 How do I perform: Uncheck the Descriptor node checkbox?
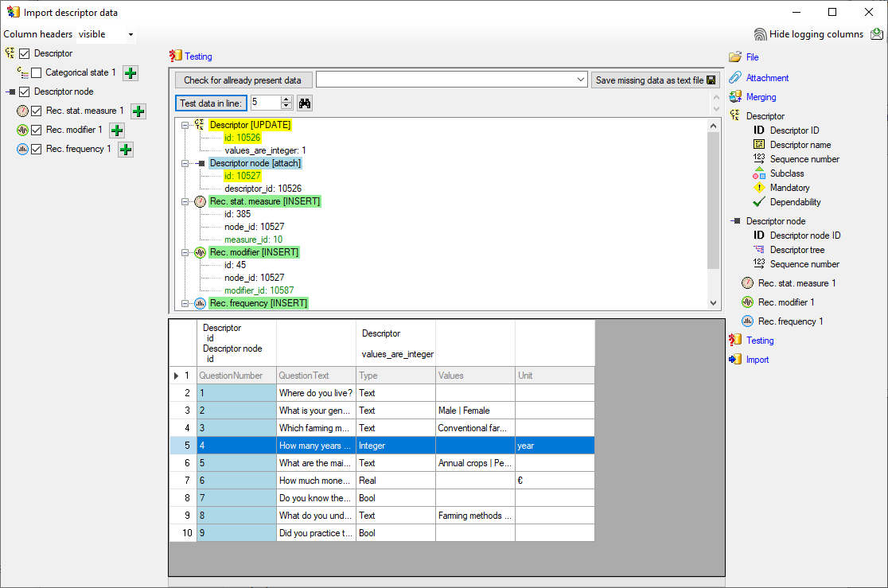25,92
